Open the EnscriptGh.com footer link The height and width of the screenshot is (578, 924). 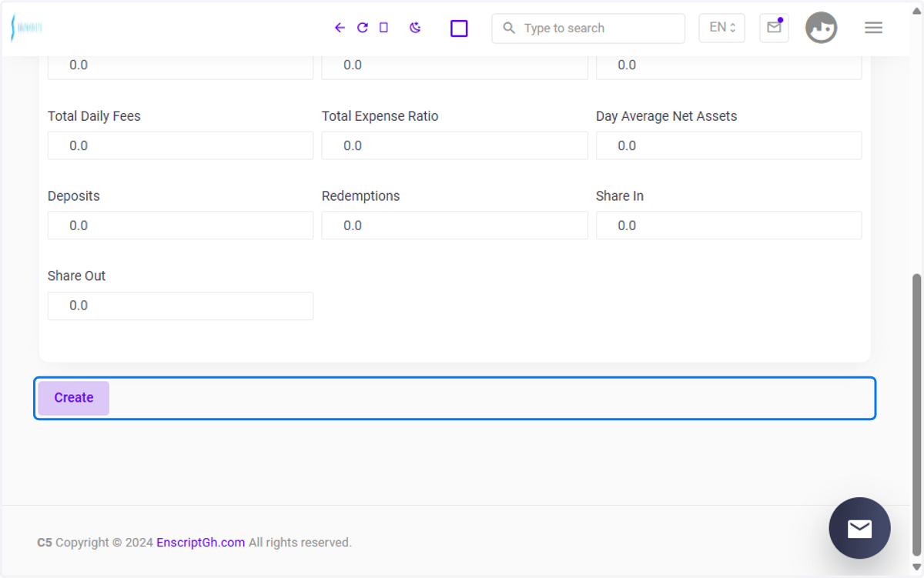point(201,543)
